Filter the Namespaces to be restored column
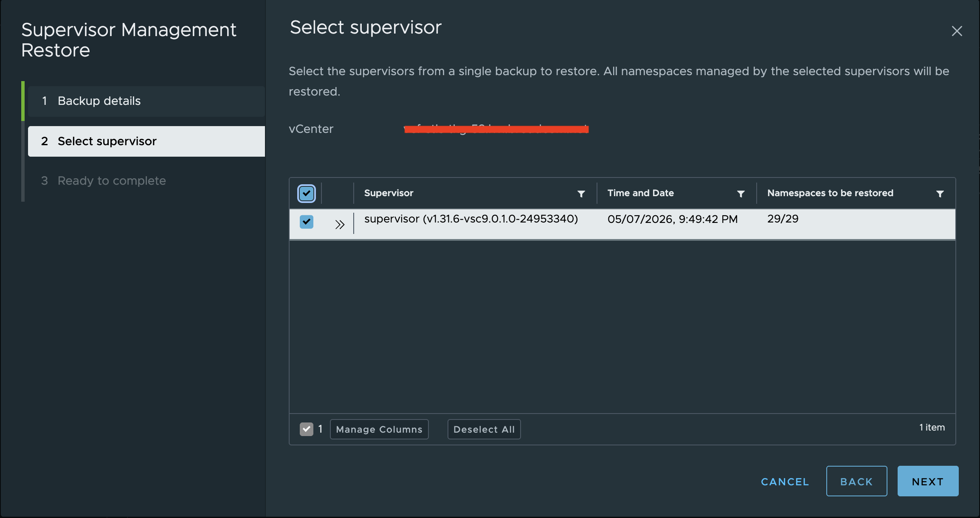The width and height of the screenshot is (980, 518). [940, 194]
